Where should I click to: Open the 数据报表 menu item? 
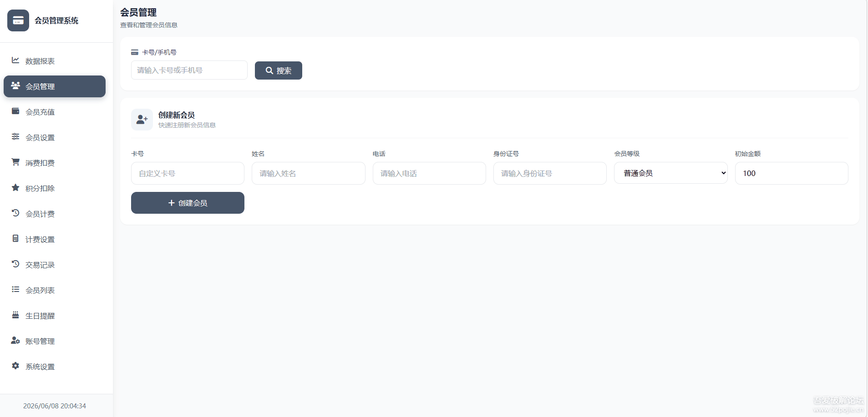point(55,61)
